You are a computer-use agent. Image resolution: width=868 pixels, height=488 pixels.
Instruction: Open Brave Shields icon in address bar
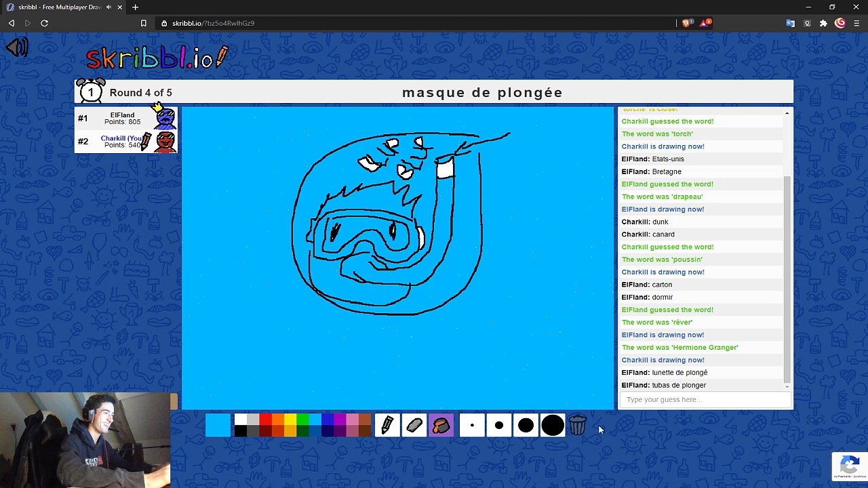(x=686, y=23)
